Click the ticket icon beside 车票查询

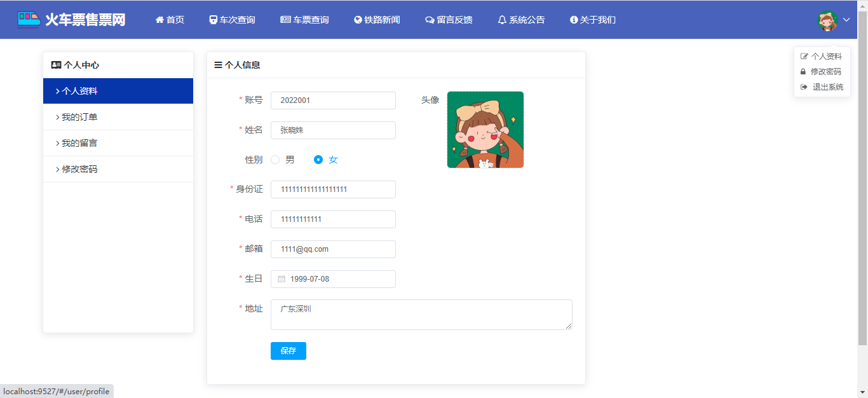click(285, 20)
